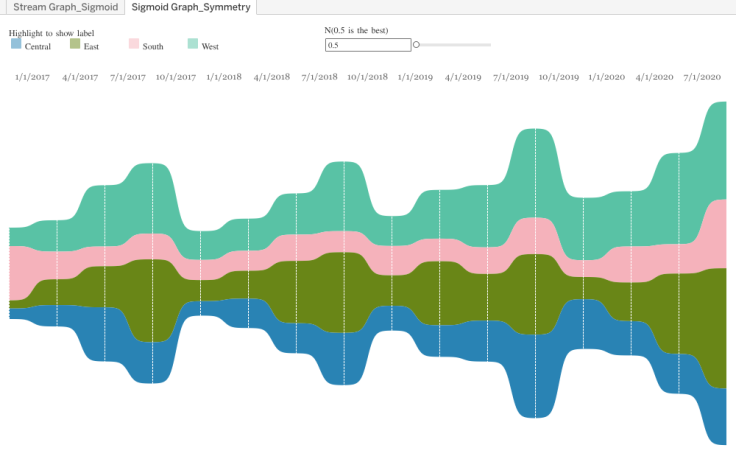Viewport: 736px width, 454px height.
Task: Click the West teal legend swatch
Action: click(x=193, y=44)
